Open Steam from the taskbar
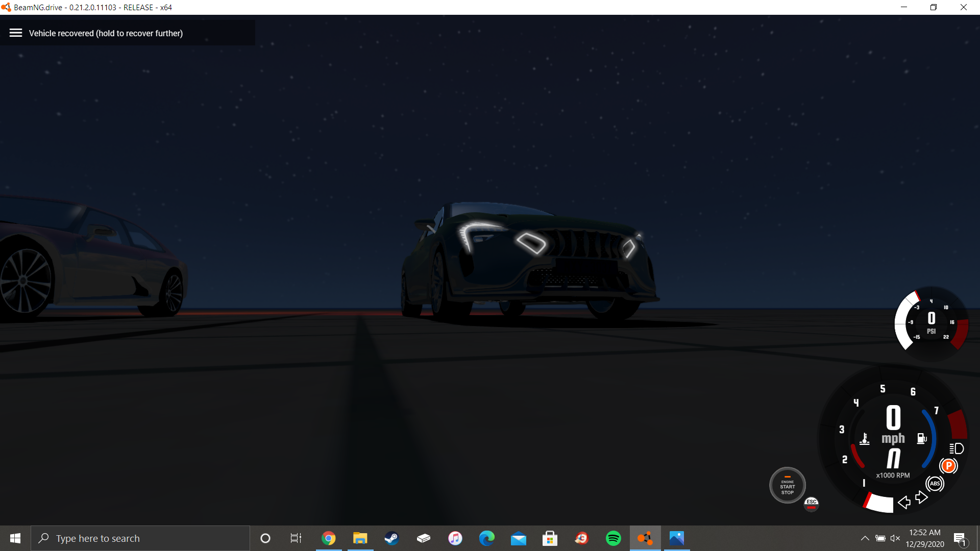The width and height of the screenshot is (980, 551). click(391, 538)
